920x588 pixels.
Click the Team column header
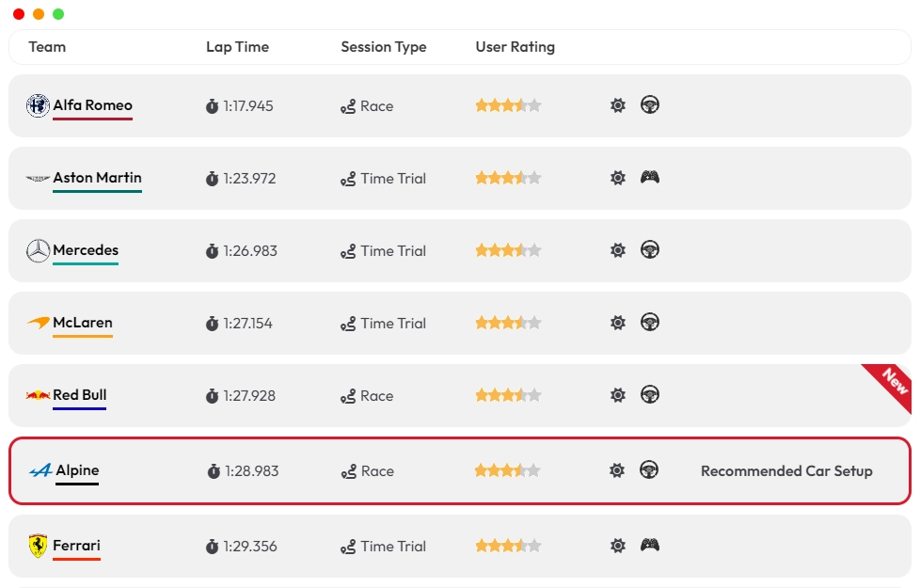tap(47, 47)
